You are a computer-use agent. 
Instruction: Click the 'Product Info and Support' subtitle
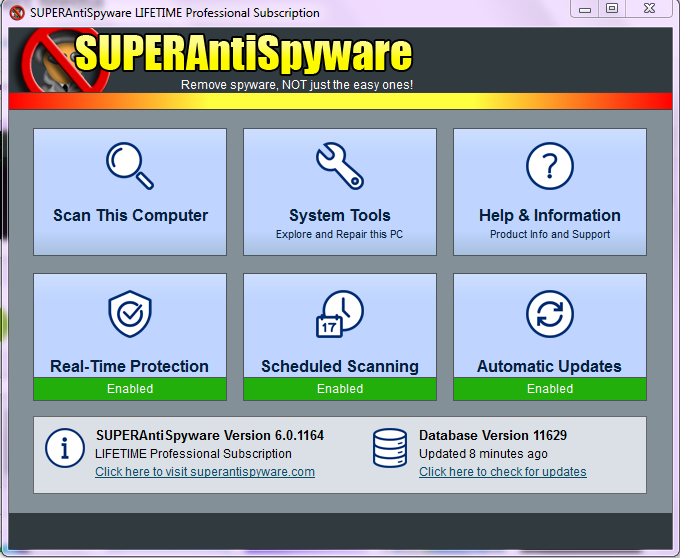point(549,234)
